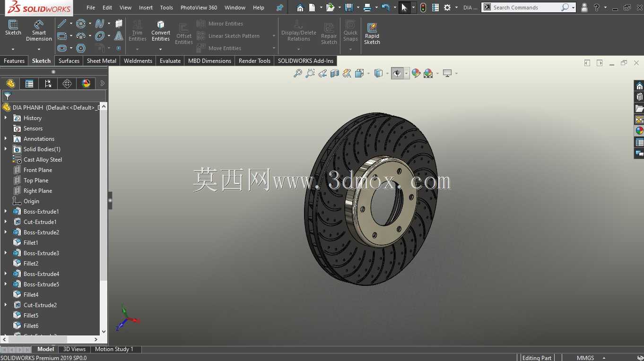
Task: Select the Smart Dimension tool
Action: [x=39, y=31]
